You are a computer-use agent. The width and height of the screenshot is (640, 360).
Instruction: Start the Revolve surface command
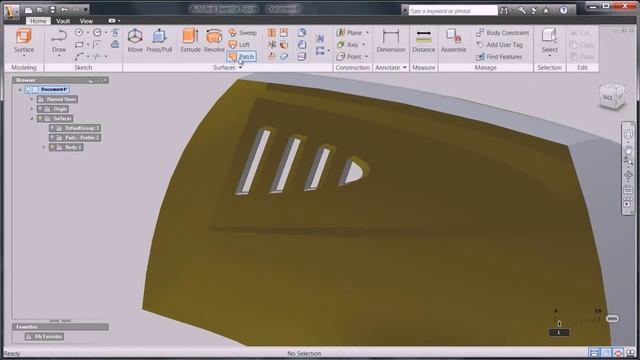[214, 41]
